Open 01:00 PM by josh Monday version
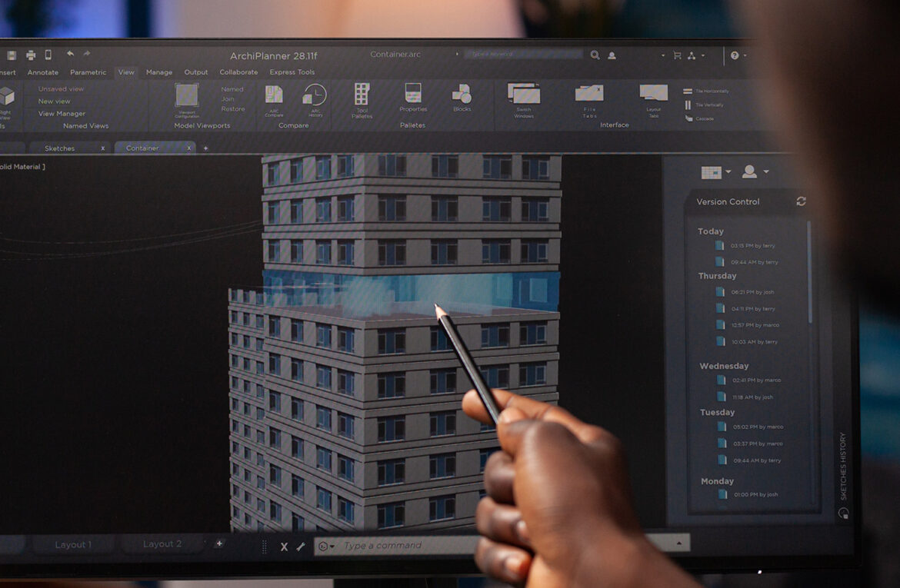900x588 pixels. [x=750, y=494]
